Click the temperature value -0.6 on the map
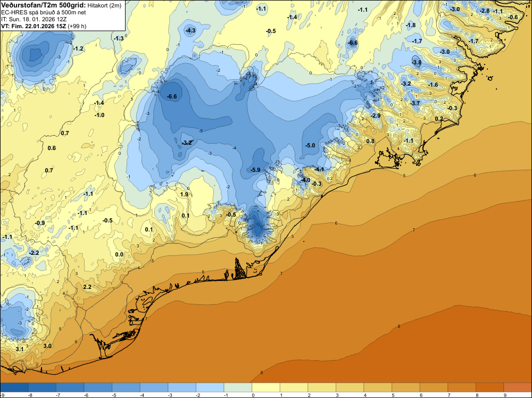This screenshot has height=398, width=532. (513, 17)
